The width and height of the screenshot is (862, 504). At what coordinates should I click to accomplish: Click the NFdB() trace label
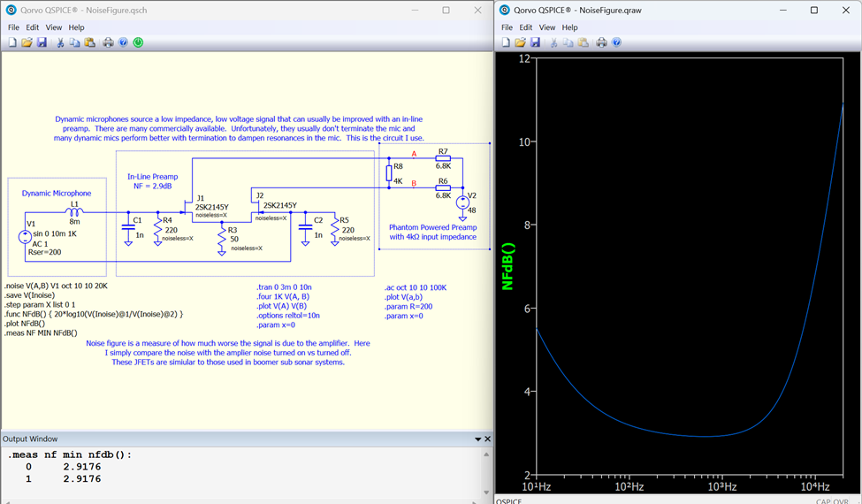point(507,266)
